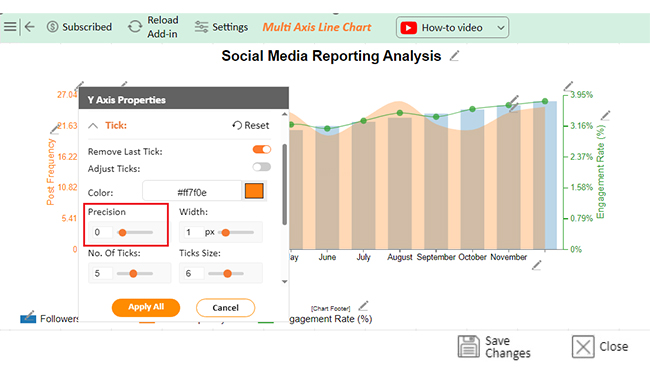Click the Close X box icon

583,347
